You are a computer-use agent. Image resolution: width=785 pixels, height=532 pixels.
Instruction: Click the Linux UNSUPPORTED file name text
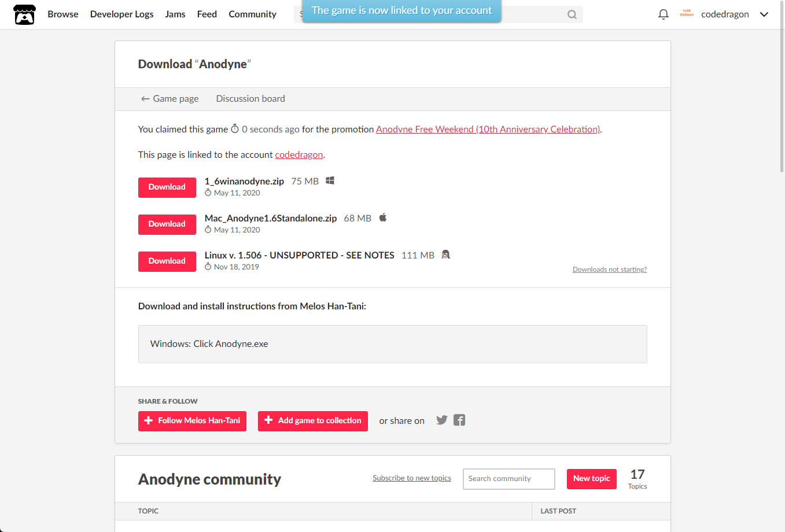point(300,256)
